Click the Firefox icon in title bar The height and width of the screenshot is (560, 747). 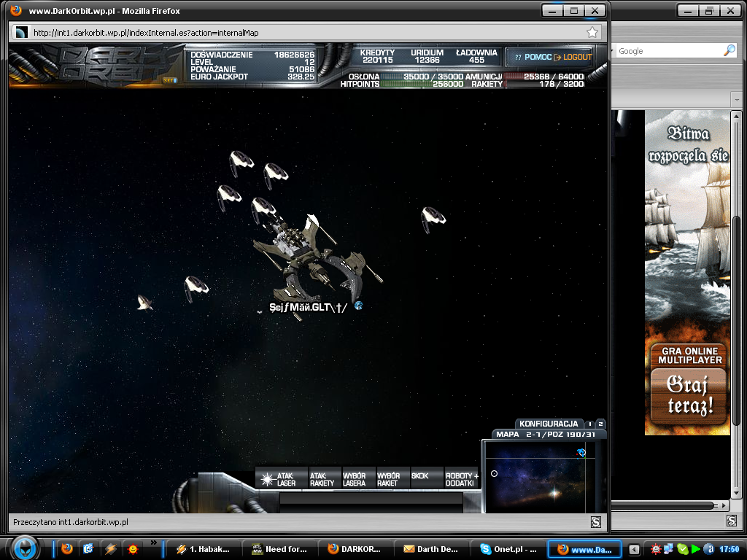click(x=16, y=10)
